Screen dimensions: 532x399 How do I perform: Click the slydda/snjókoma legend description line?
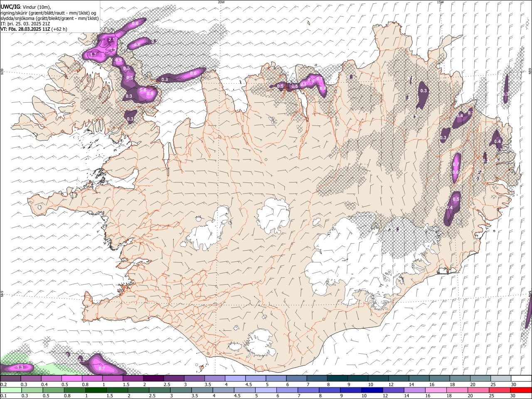49,18
